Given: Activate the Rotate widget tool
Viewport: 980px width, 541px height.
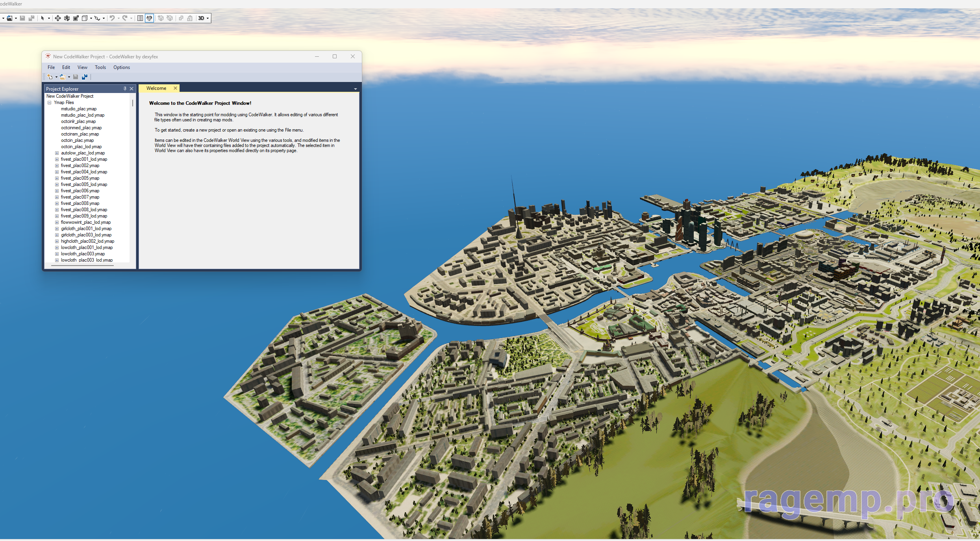Looking at the screenshot, I should tap(67, 18).
